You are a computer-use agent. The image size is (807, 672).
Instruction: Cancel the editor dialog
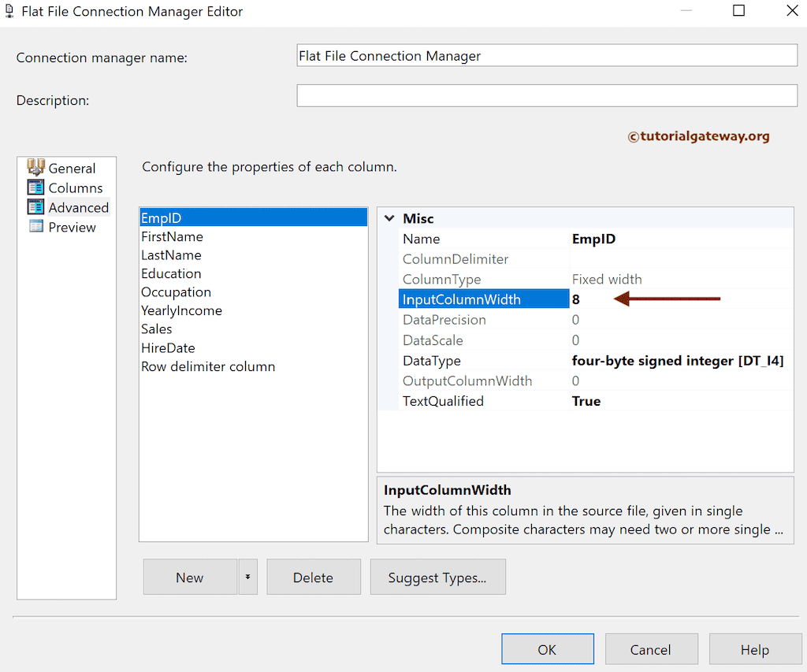[651, 648]
